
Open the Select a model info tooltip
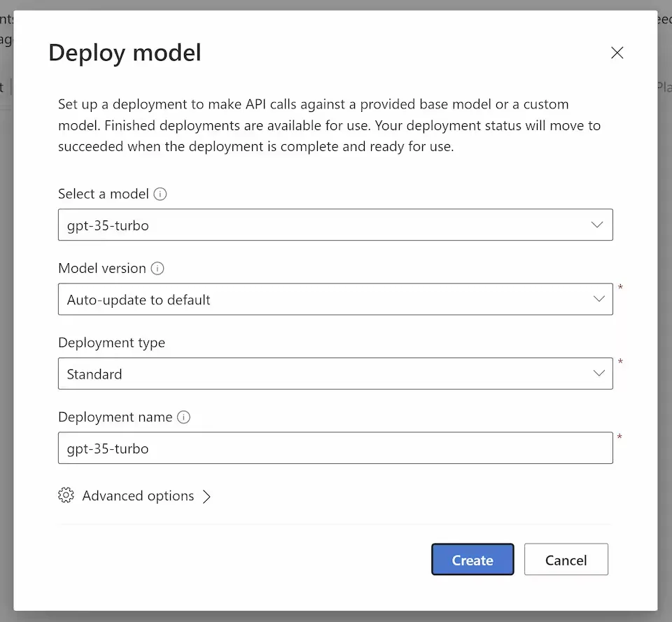pos(160,194)
